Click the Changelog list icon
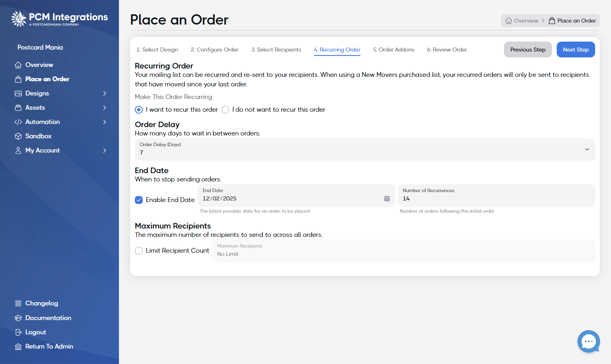This screenshot has height=364, width=611. (18, 303)
